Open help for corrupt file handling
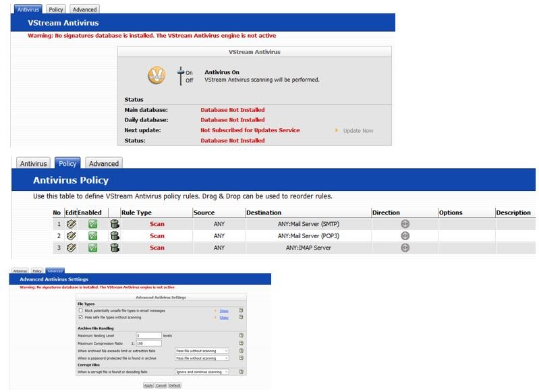This screenshot has width=539, height=392. [x=241, y=372]
